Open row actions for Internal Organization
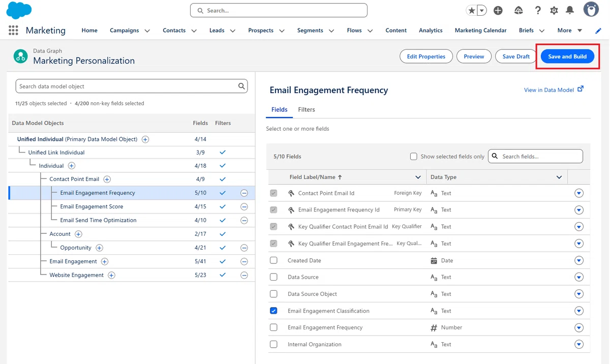The image size is (610, 364). pyautogui.click(x=578, y=344)
